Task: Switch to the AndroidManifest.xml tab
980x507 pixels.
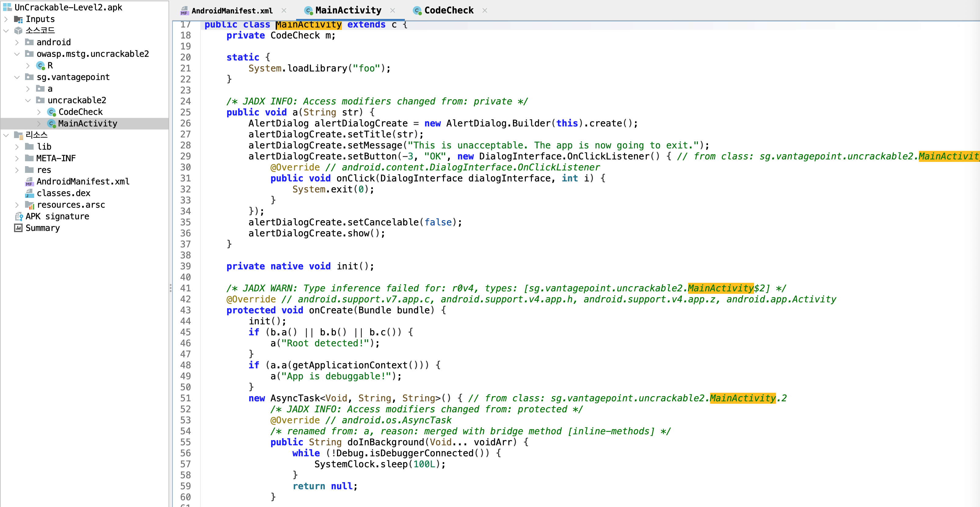Action: click(232, 11)
